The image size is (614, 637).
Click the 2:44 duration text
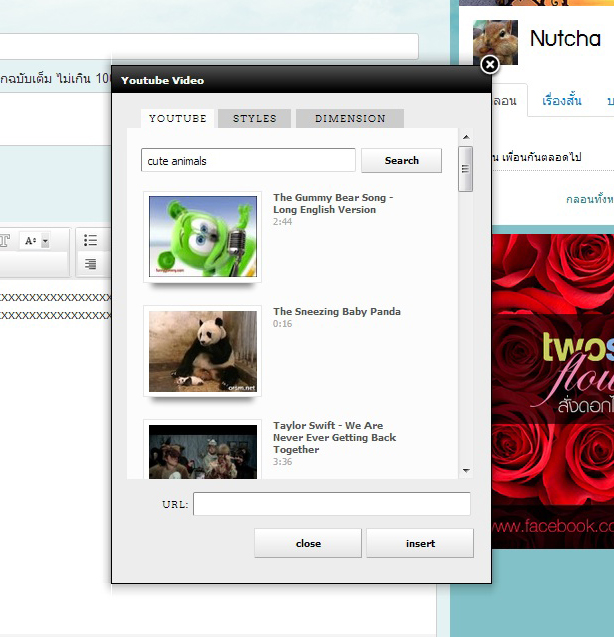(282, 221)
